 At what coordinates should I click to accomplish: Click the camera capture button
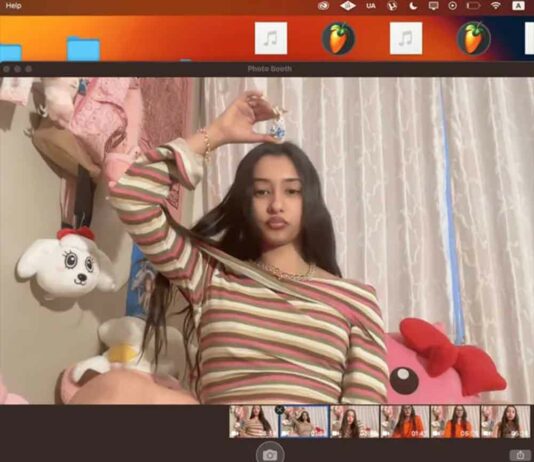point(270,454)
